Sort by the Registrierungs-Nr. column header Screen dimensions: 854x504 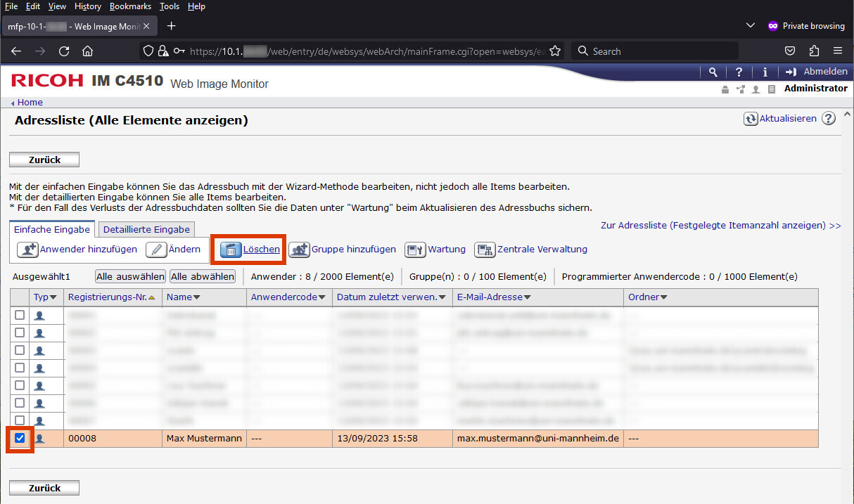pos(112,297)
